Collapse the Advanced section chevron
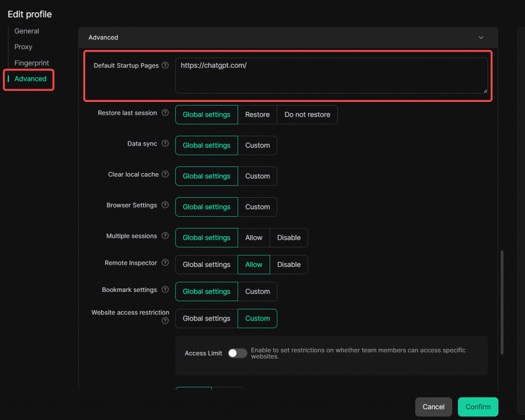Viewport: 525px width, 420px height. pos(481,37)
